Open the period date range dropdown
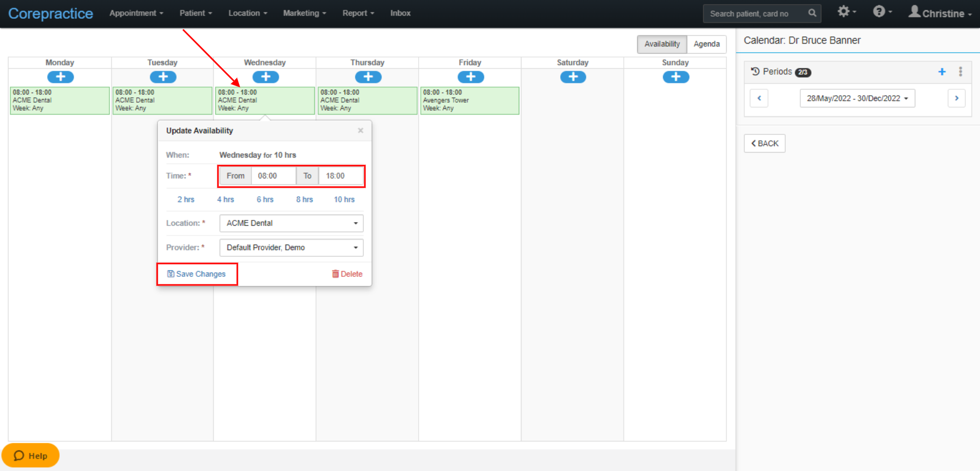 click(857, 98)
